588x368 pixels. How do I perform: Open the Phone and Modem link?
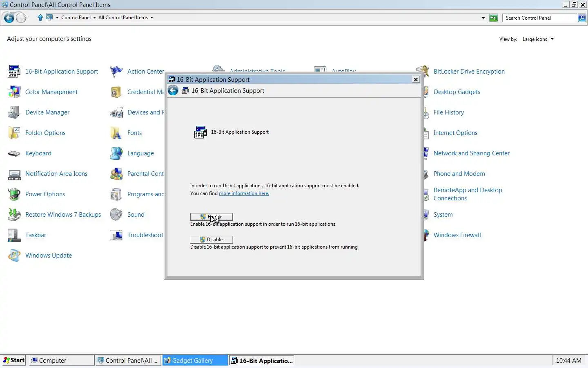459,174
